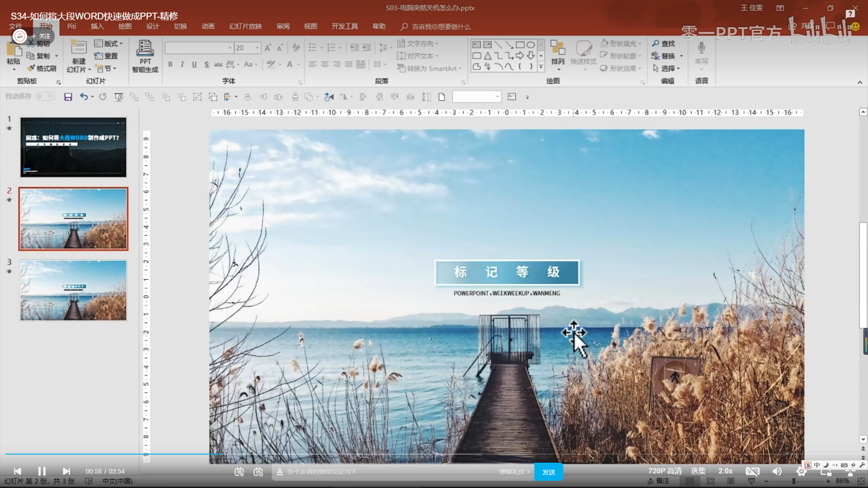Click the Episodes (选集) button
Screen dimensions: 868x488
[x=698, y=471]
